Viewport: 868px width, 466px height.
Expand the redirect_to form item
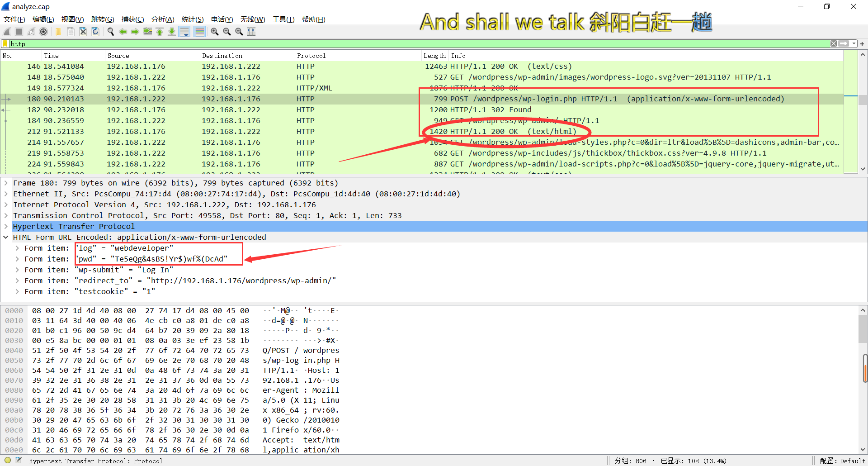click(17, 281)
